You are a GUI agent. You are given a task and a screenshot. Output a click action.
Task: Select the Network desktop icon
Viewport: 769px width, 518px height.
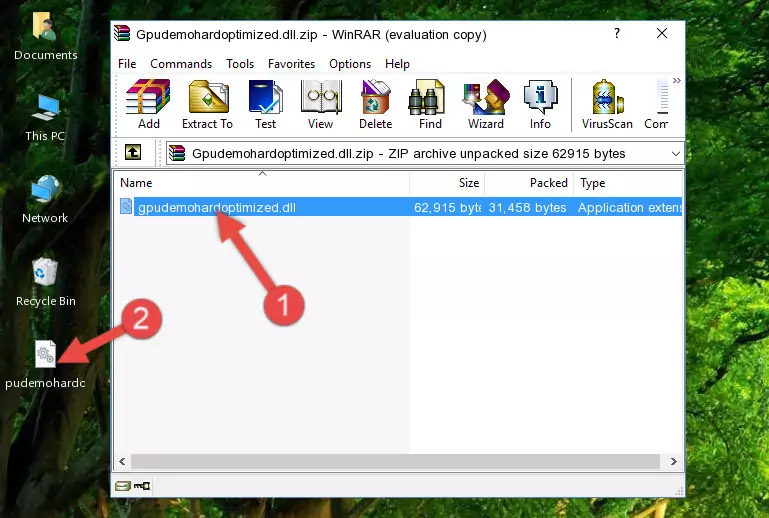pyautogui.click(x=45, y=199)
